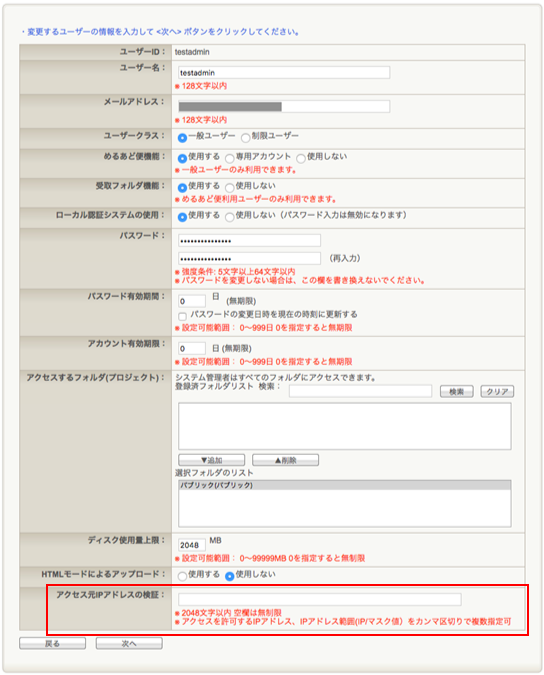Select the 一般ユーザー radio button

pos(182,138)
